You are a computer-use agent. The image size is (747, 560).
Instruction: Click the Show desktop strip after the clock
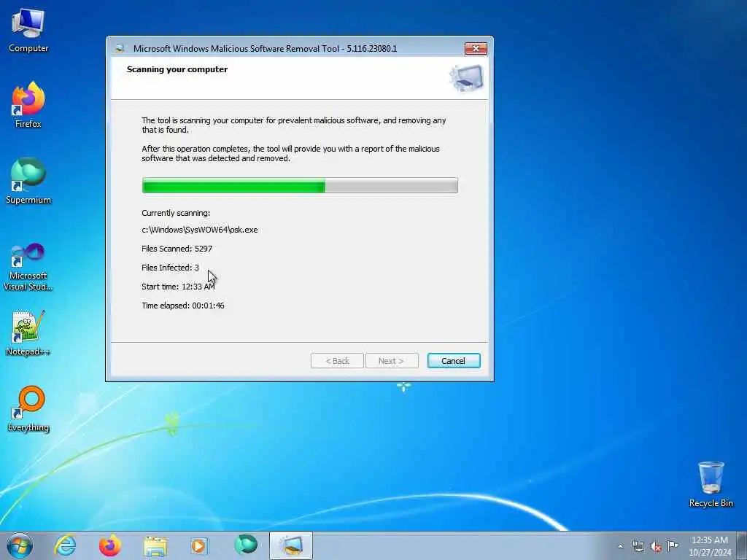click(x=742, y=545)
